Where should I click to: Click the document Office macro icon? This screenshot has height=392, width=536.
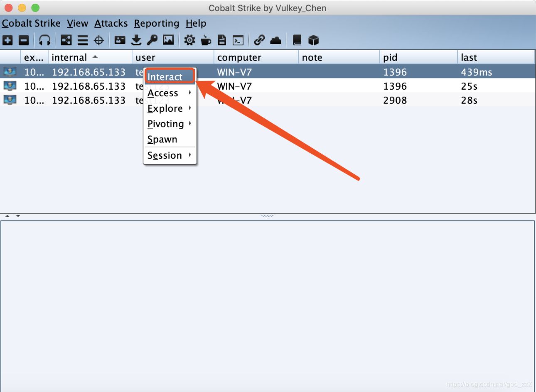(x=222, y=40)
